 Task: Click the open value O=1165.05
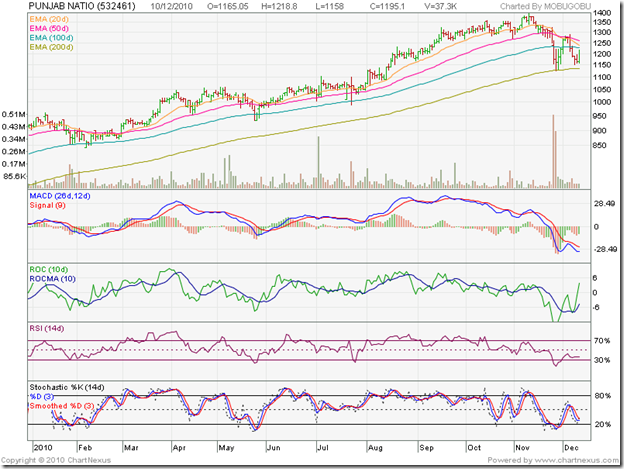tap(228, 6)
